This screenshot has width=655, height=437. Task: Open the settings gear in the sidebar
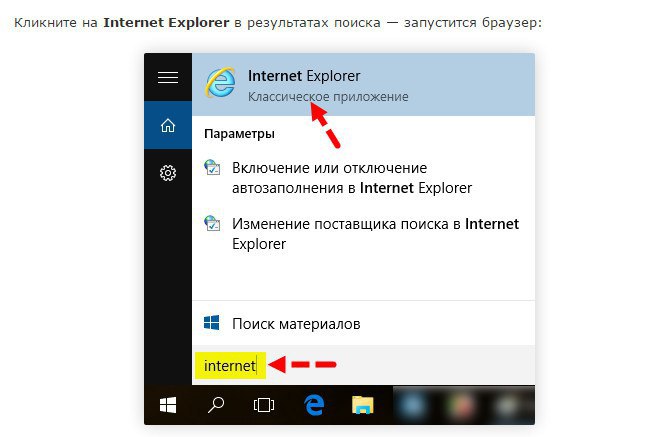click(x=168, y=173)
